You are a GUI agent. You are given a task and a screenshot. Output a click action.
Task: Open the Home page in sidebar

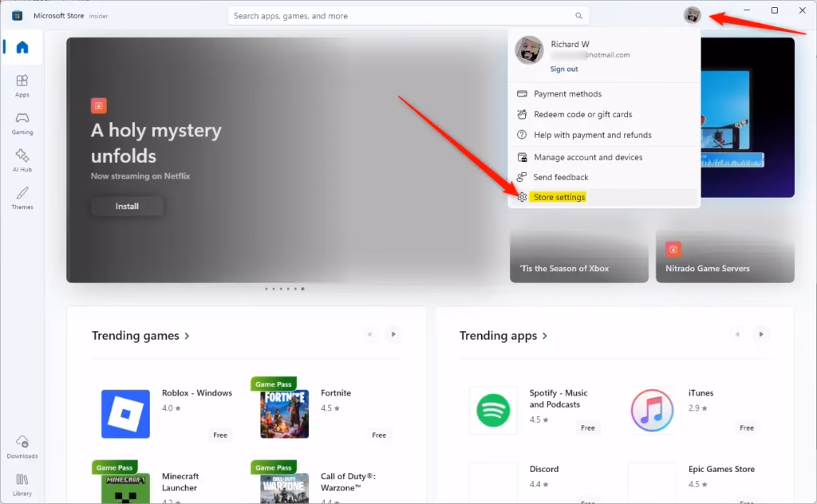(22, 48)
